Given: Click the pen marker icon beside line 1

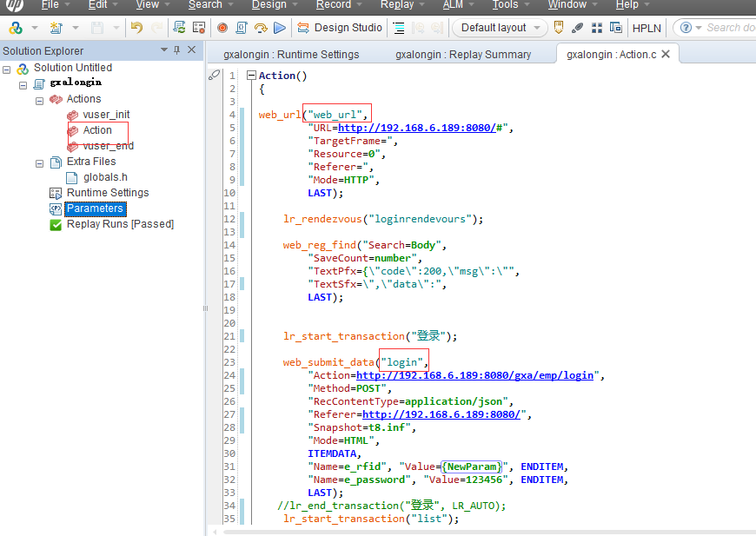Looking at the screenshot, I should (214, 76).
